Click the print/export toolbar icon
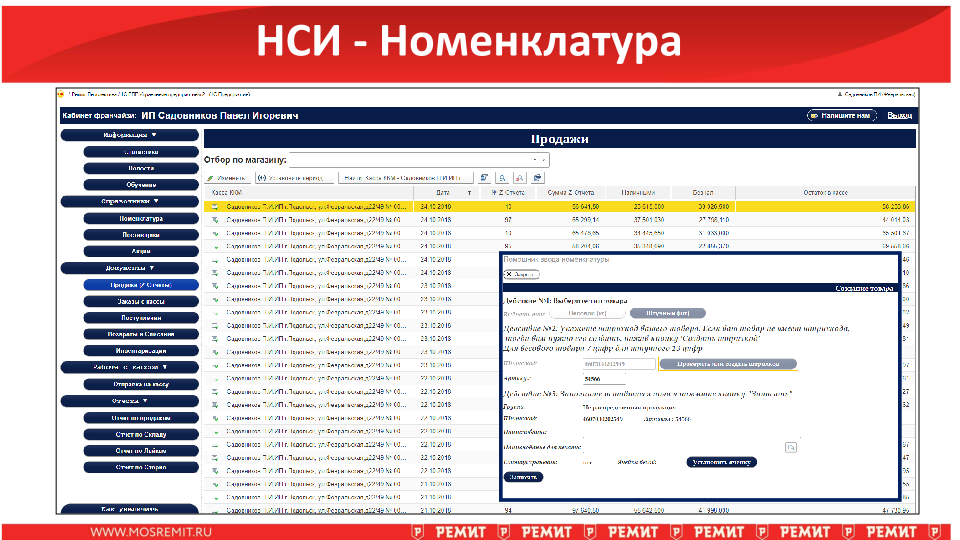The image size is (960, 540). point(537,177)
